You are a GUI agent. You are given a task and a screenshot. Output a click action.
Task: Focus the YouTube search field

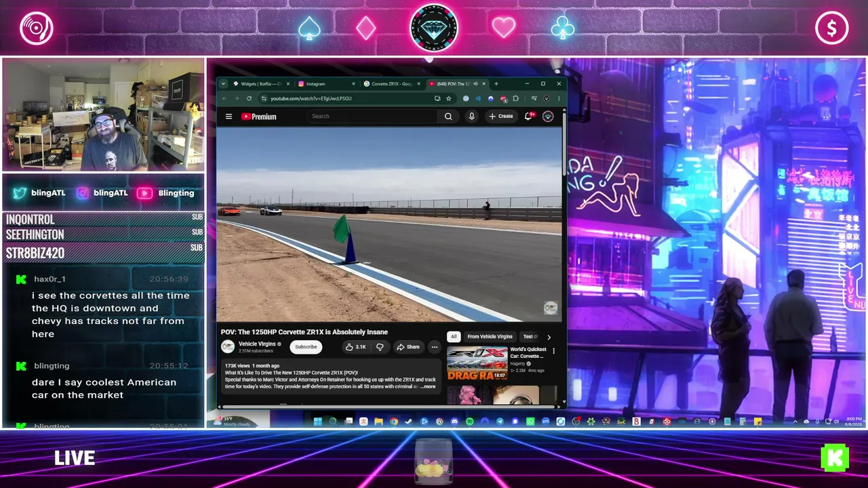(372, 117)
